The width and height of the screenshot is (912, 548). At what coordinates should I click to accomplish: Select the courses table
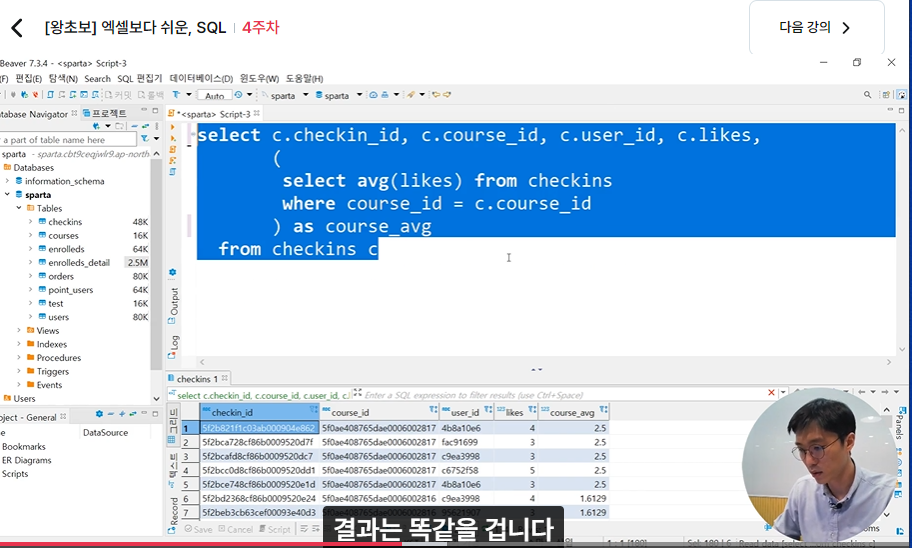pyautogui.click(x=63, y=236)
